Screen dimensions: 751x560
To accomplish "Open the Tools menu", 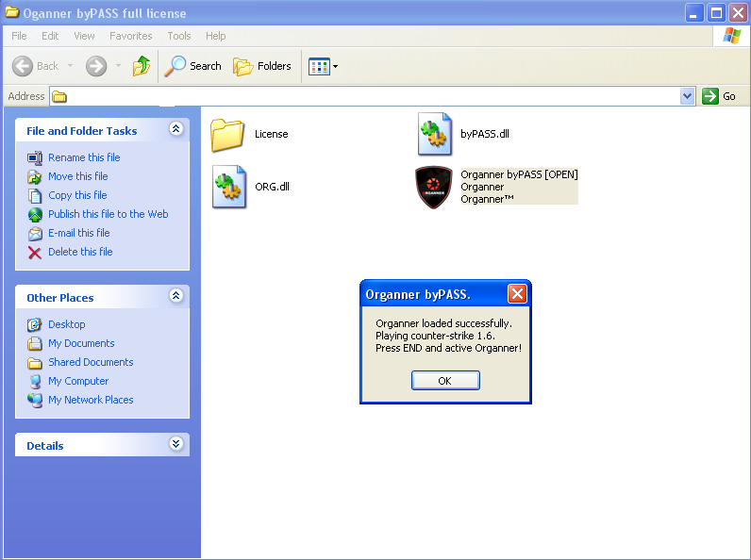I will tap(179, 36).
